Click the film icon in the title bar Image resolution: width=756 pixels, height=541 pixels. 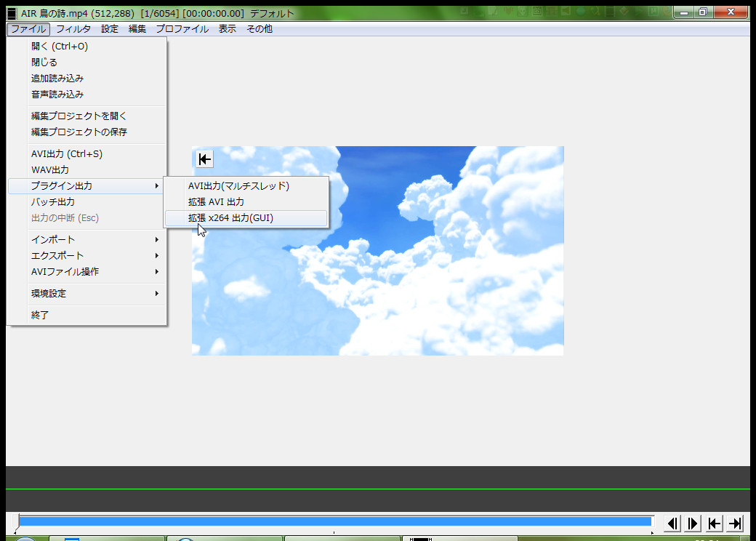tap(12, 14)
